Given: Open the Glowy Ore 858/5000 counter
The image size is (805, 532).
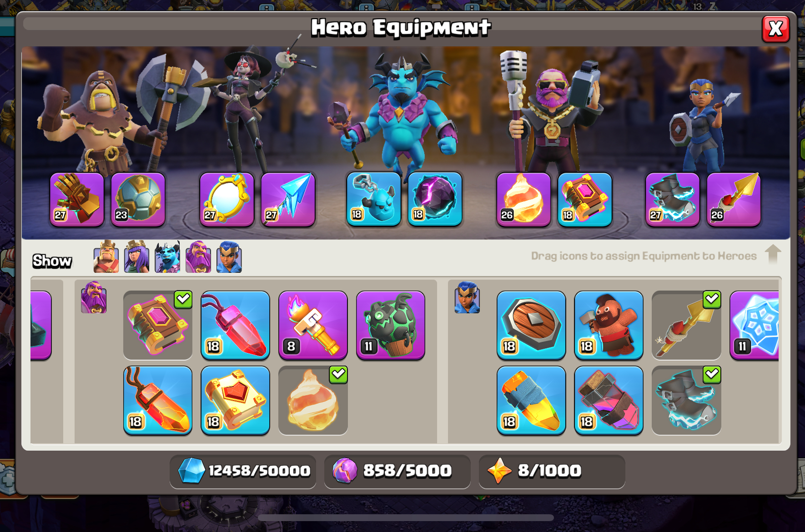Looking at the screenshot, I should coord(397,471).
